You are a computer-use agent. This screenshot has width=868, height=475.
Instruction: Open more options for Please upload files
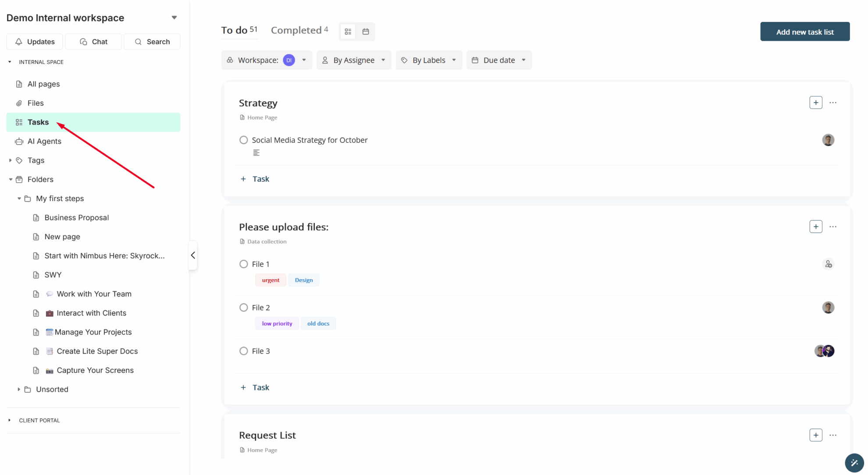tap(833, 227)
